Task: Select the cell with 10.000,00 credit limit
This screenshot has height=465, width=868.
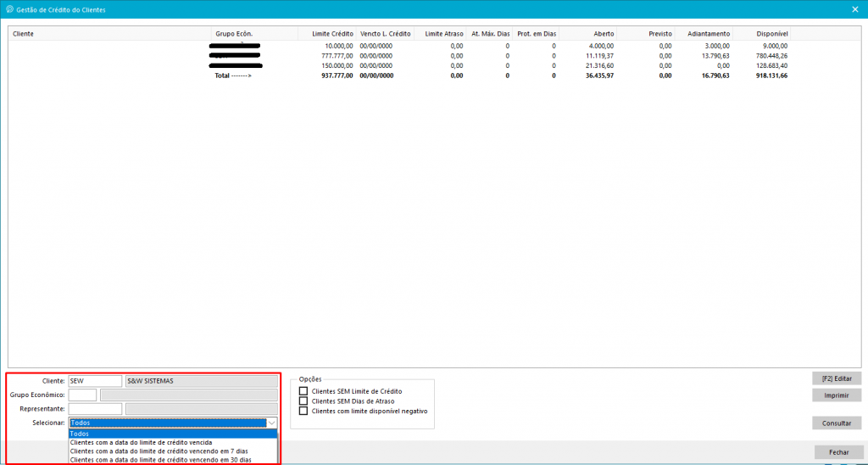Action: click(x=339, y=46)
